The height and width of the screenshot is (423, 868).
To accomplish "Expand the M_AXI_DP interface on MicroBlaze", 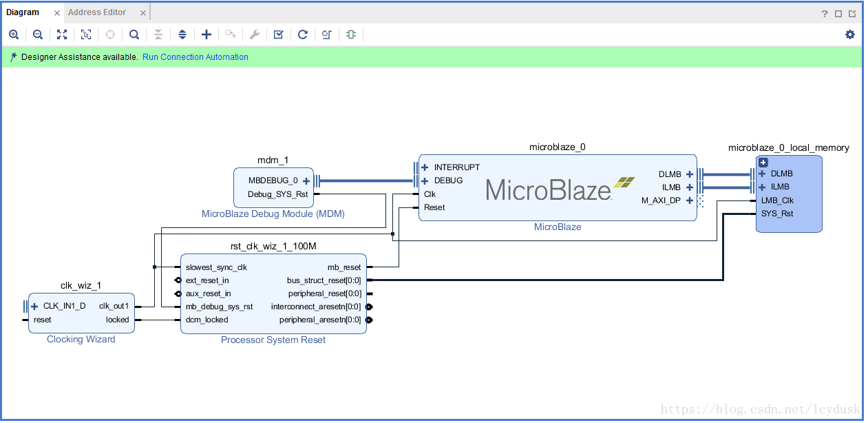I will click(x=690, y=200).
